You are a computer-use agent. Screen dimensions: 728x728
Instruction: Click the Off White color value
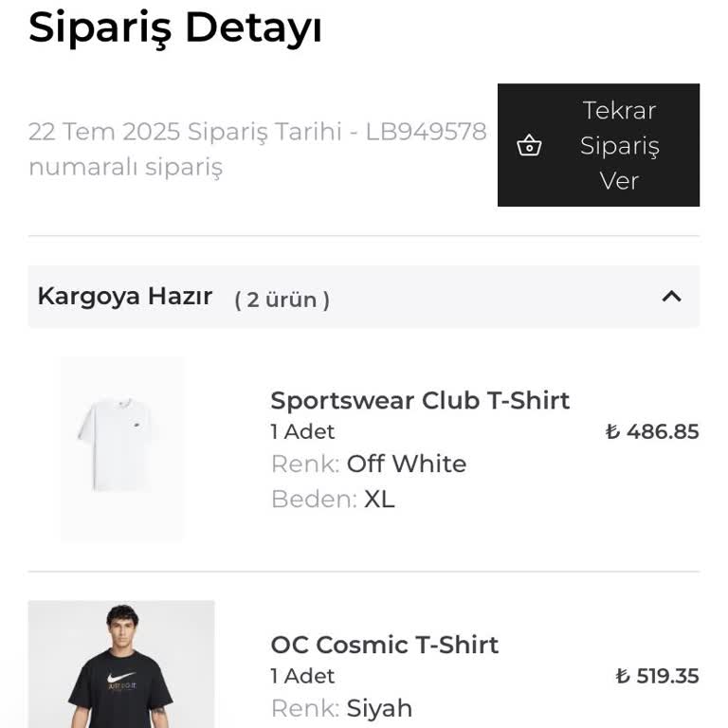click(x=407, y=464)
